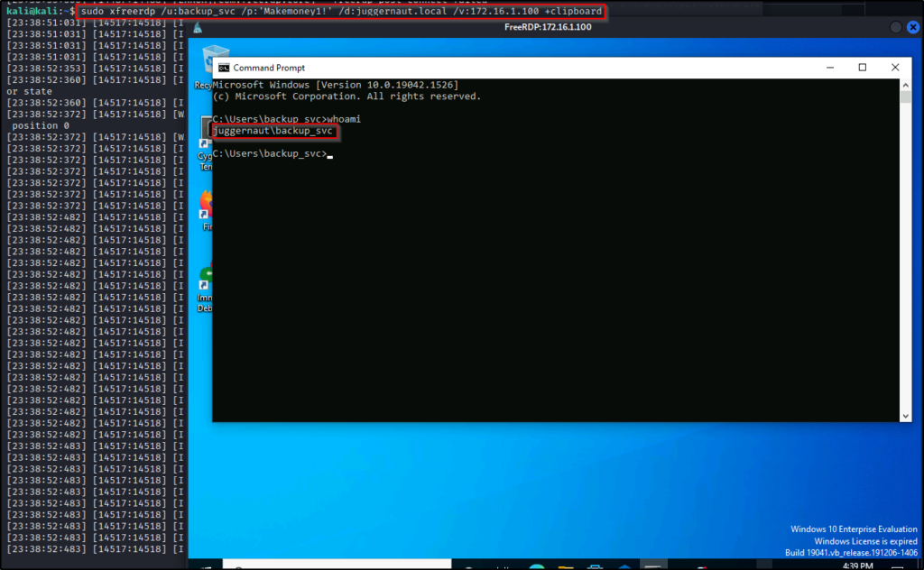924x570 pixels.
Task: Click the juggernaut\backup_svc whoami output text
Action: tap(273, 132)
